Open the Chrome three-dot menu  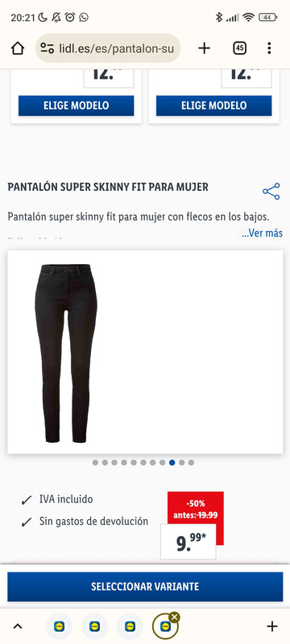tap(269, 48)
